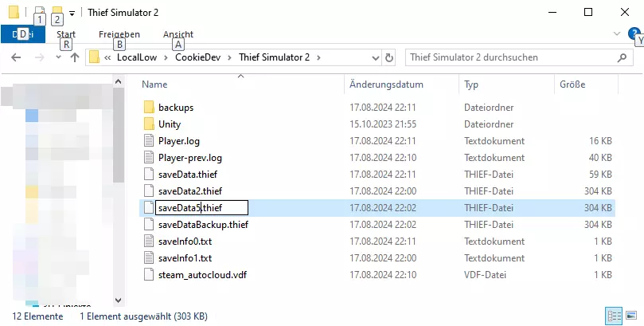Image resolution: width=644 pixels, height=326 pixels.
Task: Select the saveInfo1.txt file icon
Action: (x=149, y=258)
